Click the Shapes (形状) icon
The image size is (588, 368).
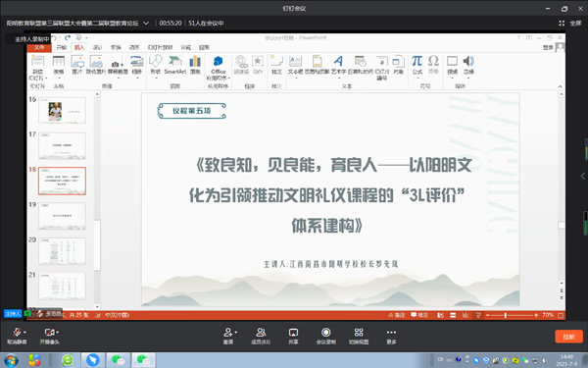click(155, 61)
